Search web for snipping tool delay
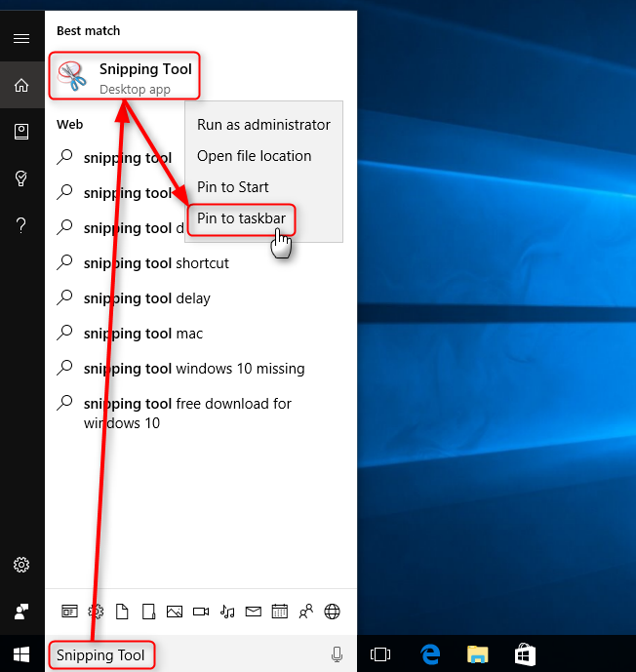 click(x=201, y=298)
